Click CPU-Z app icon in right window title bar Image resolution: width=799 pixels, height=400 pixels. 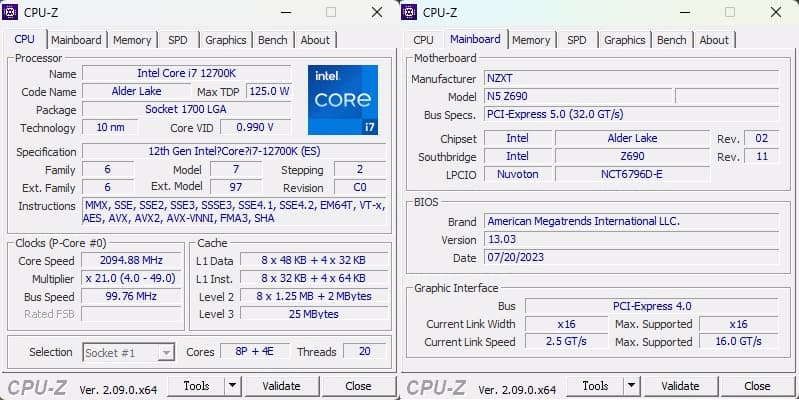pyautogui.click(x=409, y=12)
